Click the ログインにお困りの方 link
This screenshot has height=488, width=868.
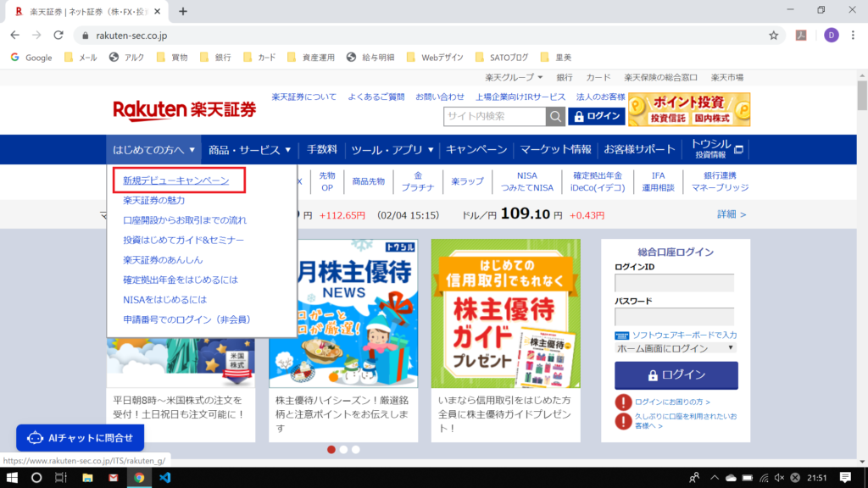[672, 402]
